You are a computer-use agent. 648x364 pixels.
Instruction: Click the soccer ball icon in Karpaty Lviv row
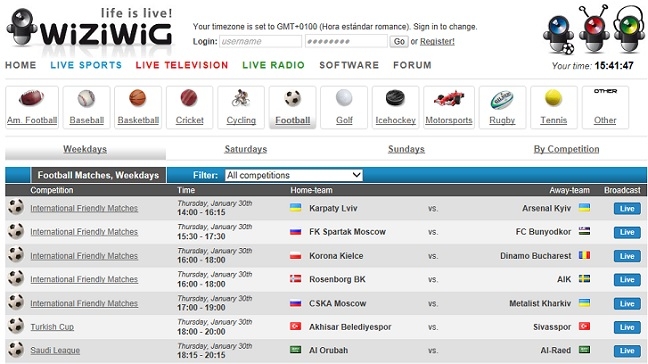(x=16, y=207)
